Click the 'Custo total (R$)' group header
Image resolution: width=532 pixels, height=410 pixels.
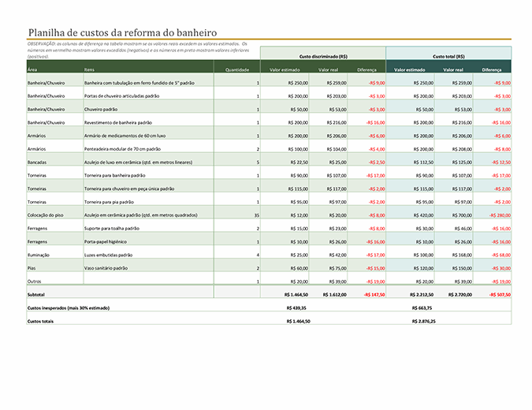448,57
